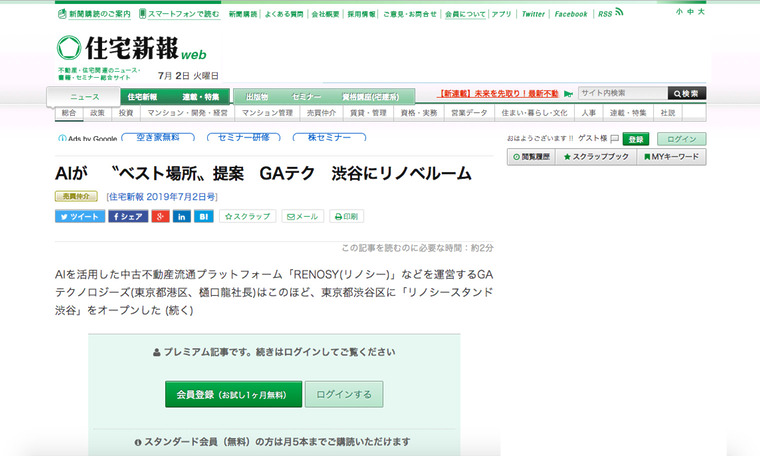Screen dimensions: 760x456
Task: Print the article with 印刷 button
Action: [x=345, y=216]
